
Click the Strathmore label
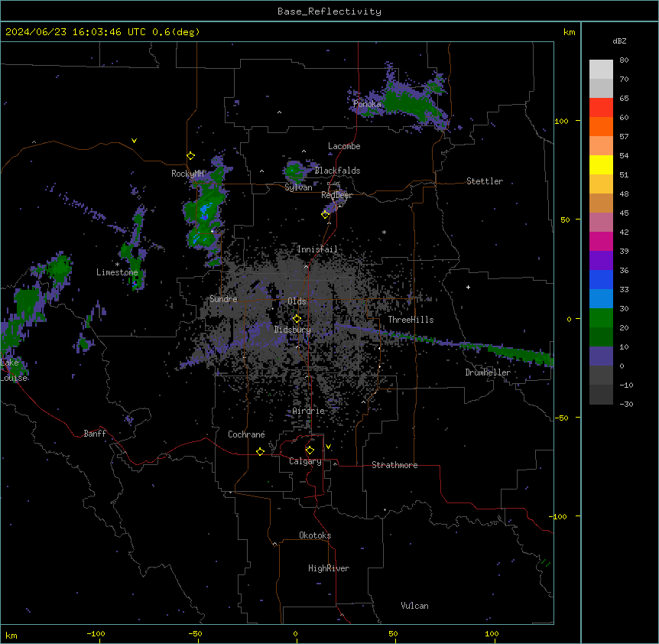click(x=394, y=465)
